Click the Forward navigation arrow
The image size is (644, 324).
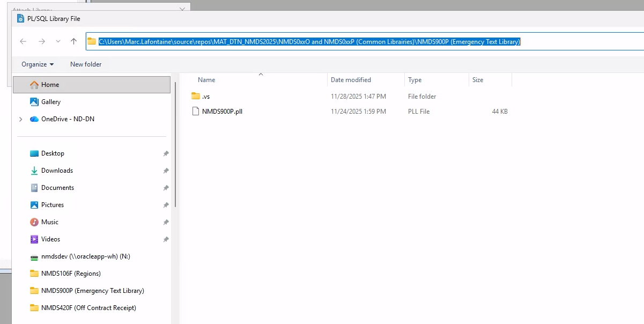41,41
